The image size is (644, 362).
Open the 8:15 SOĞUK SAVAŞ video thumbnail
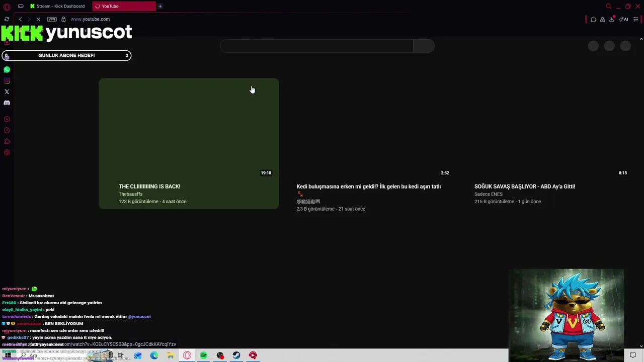tap(544, 128)
